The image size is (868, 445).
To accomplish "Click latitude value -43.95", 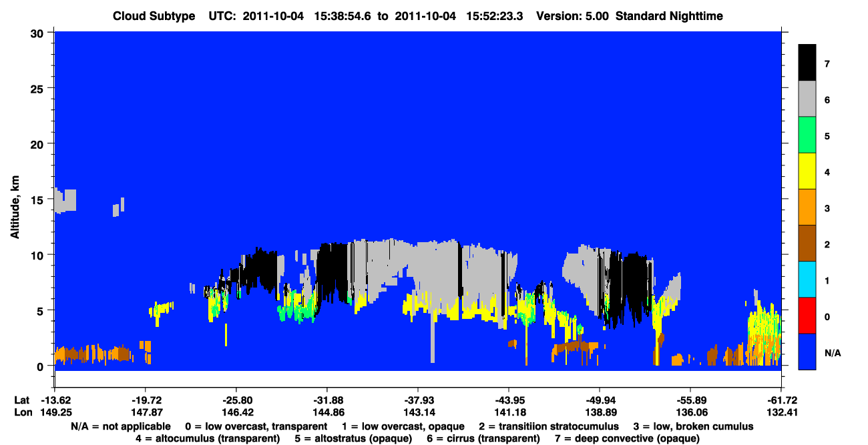I will point(509,400).
